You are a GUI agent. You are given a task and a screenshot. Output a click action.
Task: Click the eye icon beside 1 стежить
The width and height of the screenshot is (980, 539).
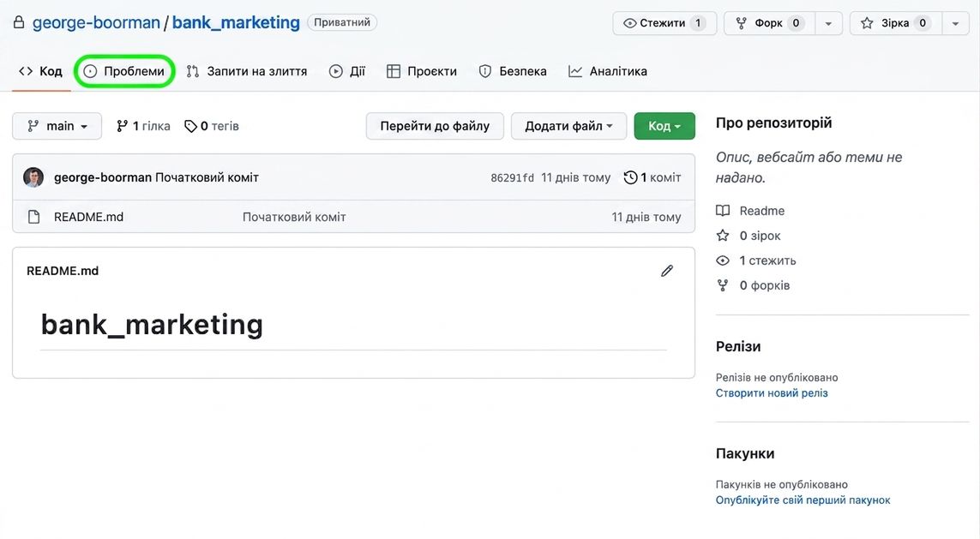[723, 261]
